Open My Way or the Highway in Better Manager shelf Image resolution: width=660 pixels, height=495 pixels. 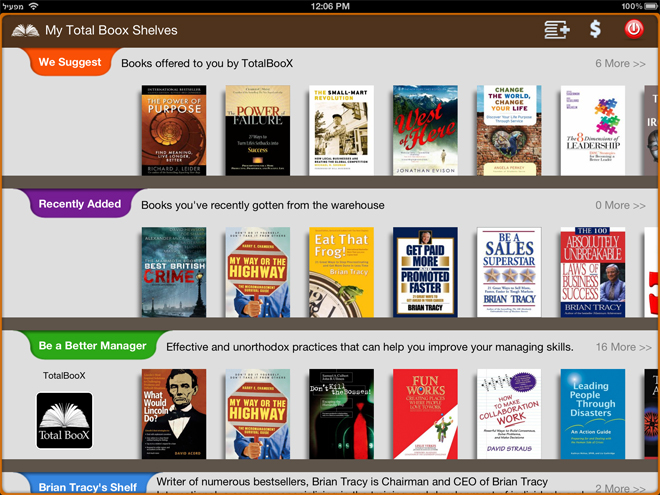258,414
